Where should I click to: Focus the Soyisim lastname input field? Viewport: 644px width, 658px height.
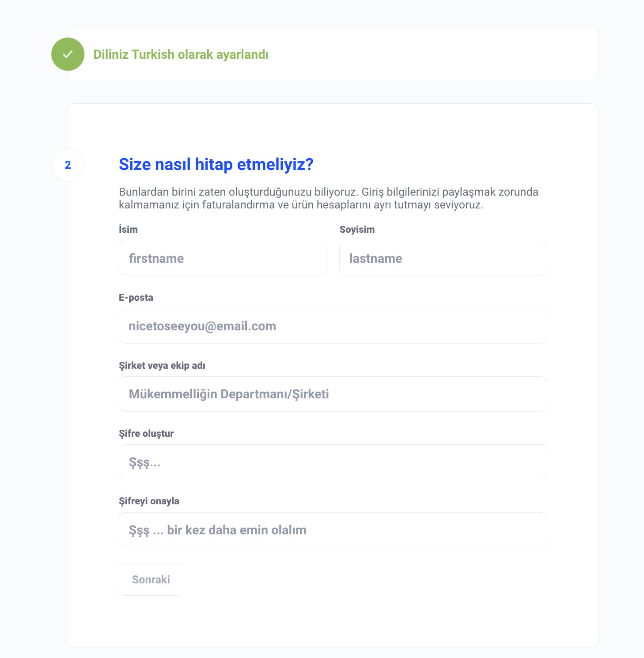(x=443, y=258)
